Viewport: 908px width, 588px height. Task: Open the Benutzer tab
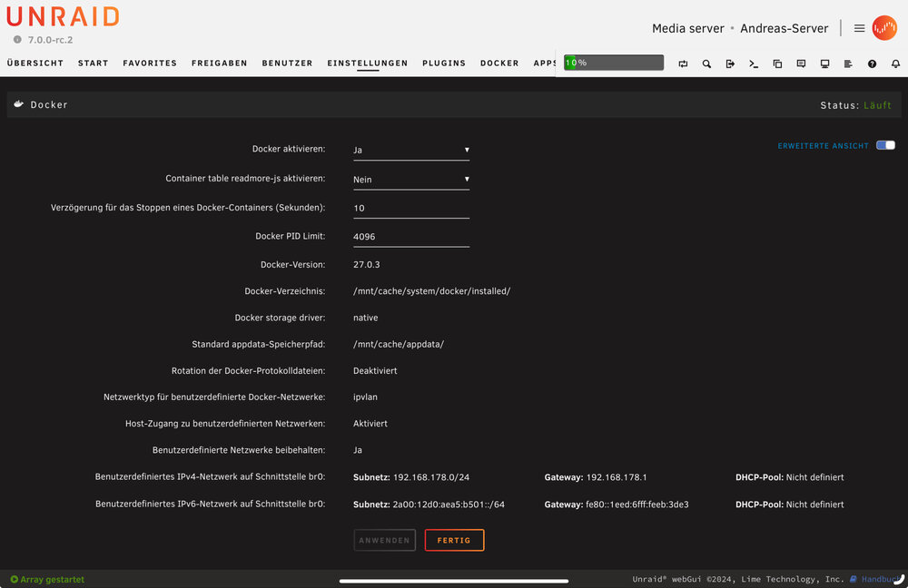(x=287, y=64)
